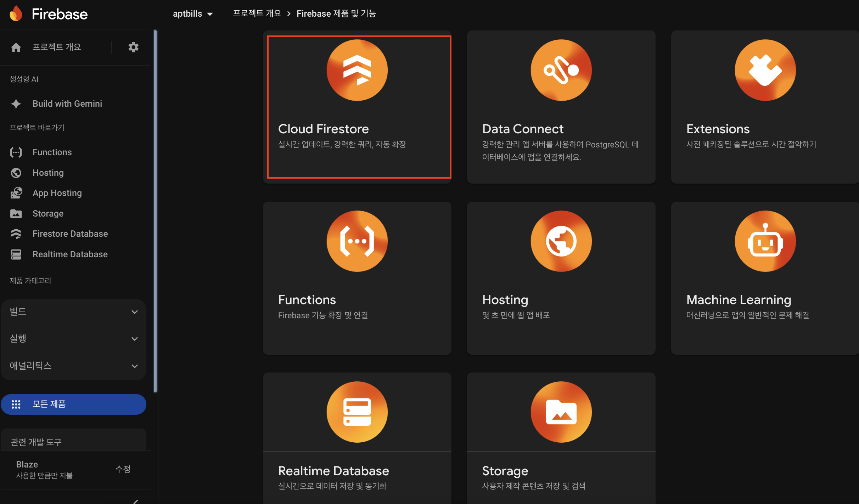Image resolution: width=859 pixels, height=504 pixels.
Task: Open Firestore Database from sidebar
Action: tap(70, 234)
